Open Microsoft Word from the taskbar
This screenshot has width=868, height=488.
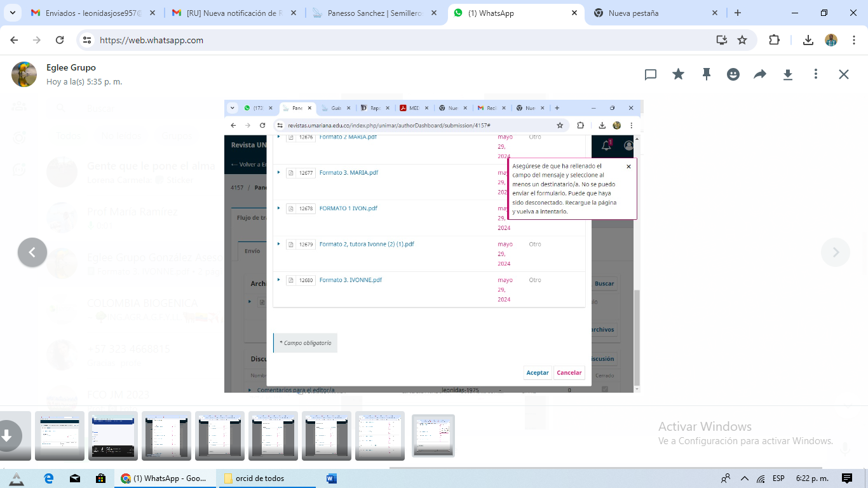[x=331, y=478]
